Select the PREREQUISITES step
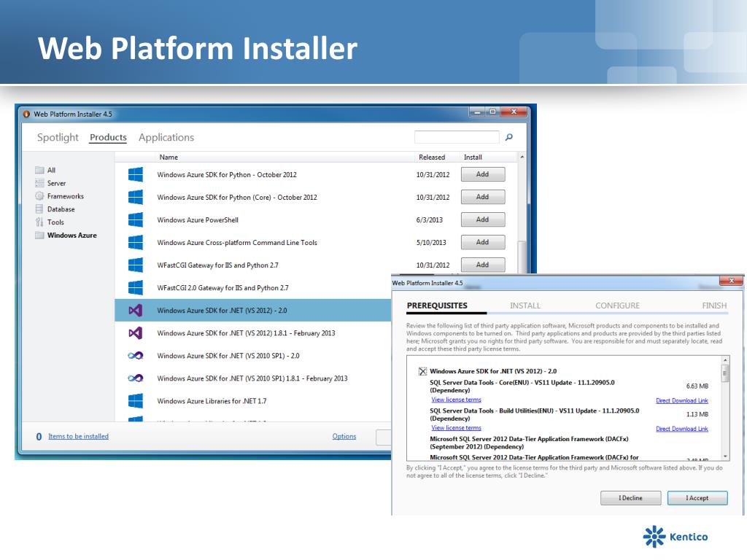Image resolution: width=747 pixels, height=560 pixels. (437, 306)
